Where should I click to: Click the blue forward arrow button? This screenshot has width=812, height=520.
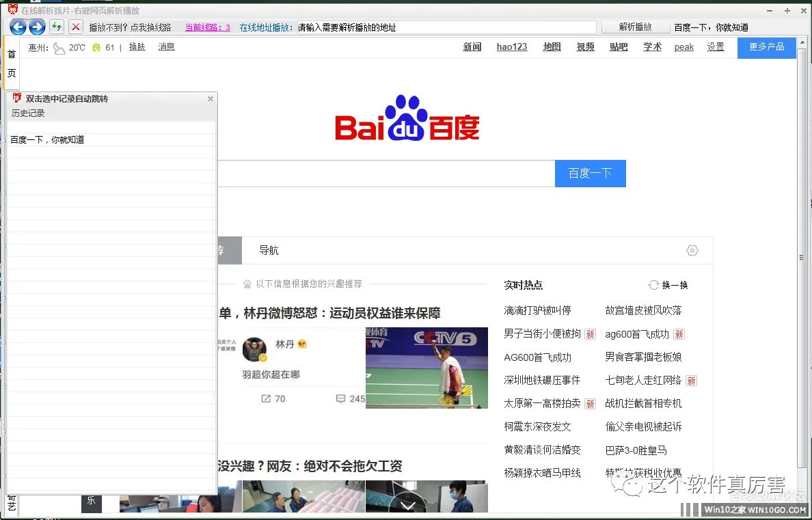click(37, 27)
